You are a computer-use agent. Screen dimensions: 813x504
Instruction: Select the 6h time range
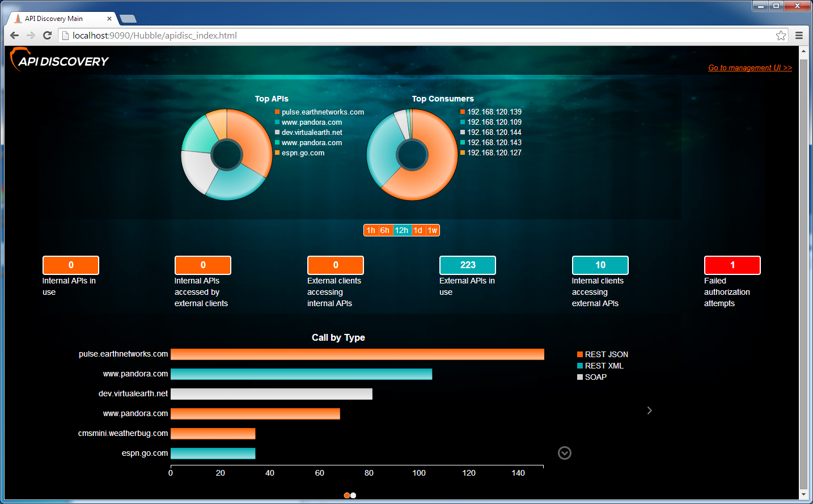385,230
